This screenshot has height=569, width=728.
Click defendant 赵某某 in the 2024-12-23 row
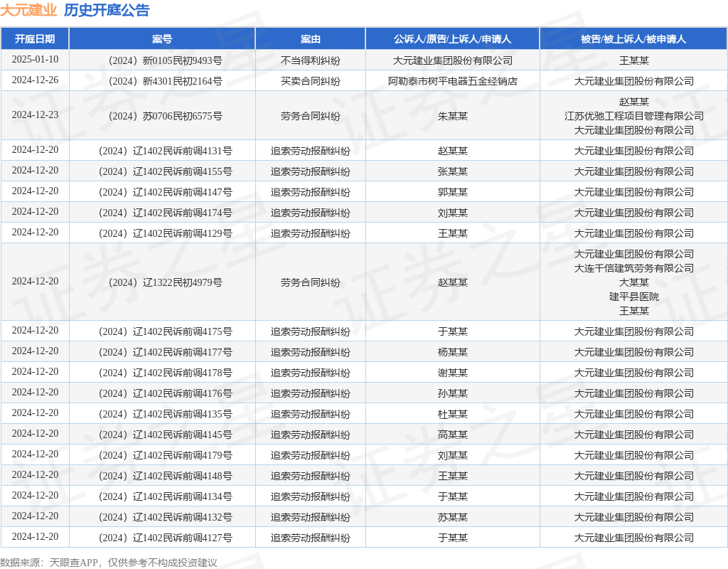pos(633,101)
